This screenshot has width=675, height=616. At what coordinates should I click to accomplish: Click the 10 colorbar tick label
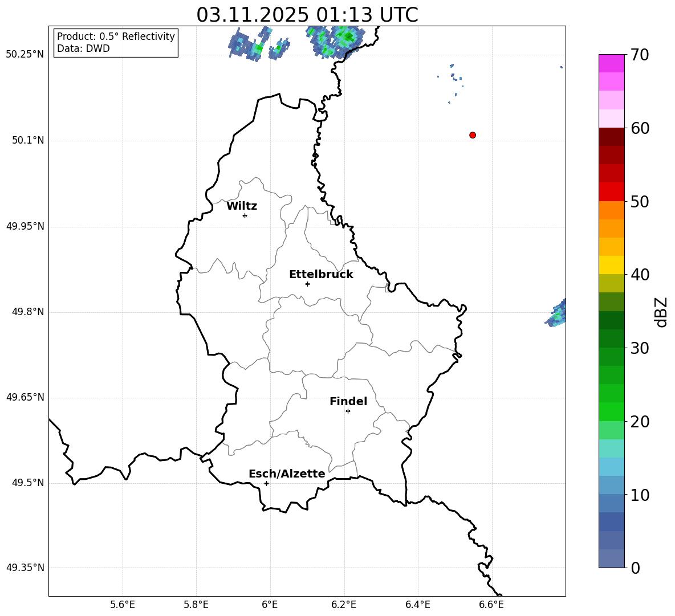[640, 495]
